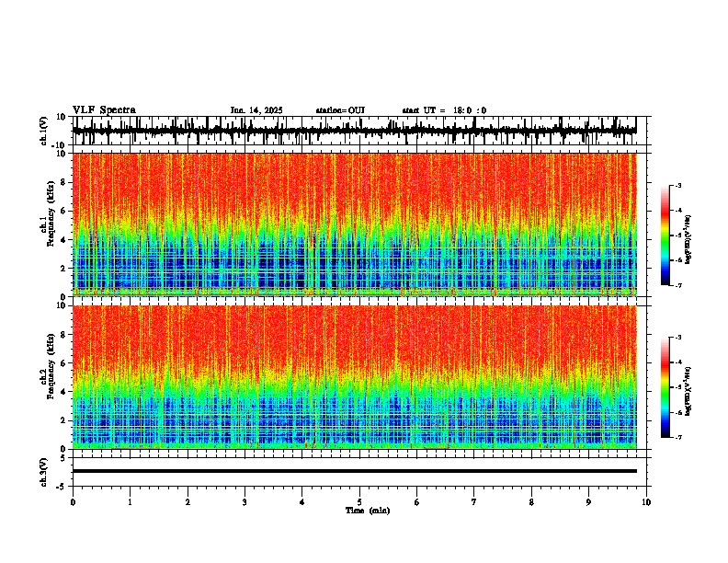Click the "8" tick on the time axis

point(531,502)
